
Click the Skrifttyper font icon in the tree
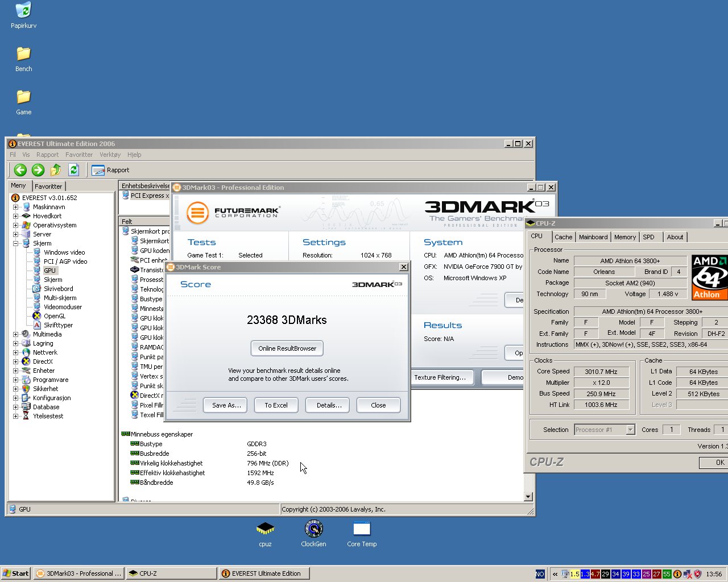[x=37, y=325]
